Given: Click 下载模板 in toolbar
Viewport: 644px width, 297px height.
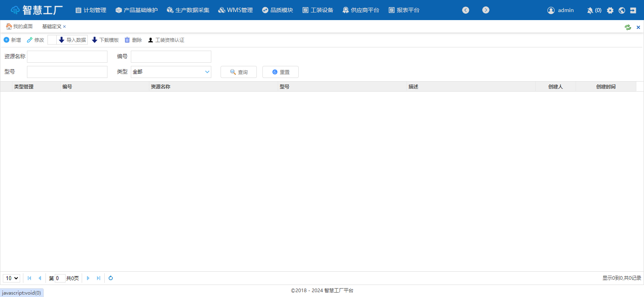Looking at the screenshot, I should (x=105, y=40).
